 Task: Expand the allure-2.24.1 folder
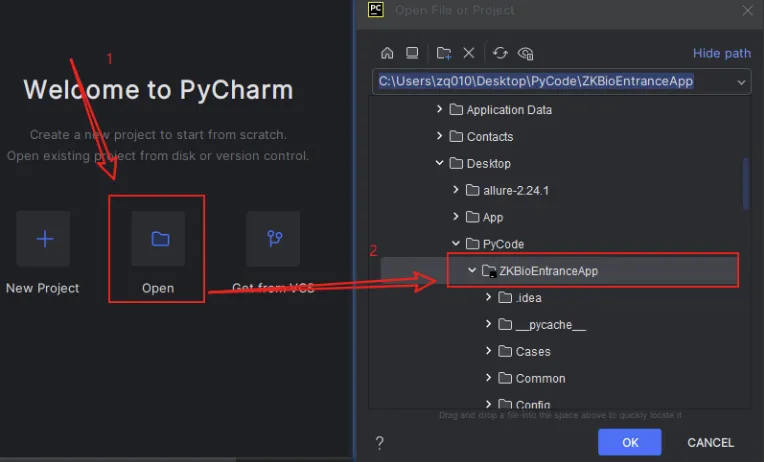(x=456, y=190)
